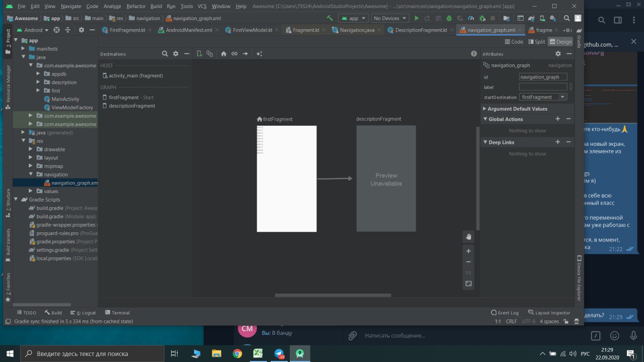
Task: Zoom out with the minus button
Action: (x=468, y=262)
